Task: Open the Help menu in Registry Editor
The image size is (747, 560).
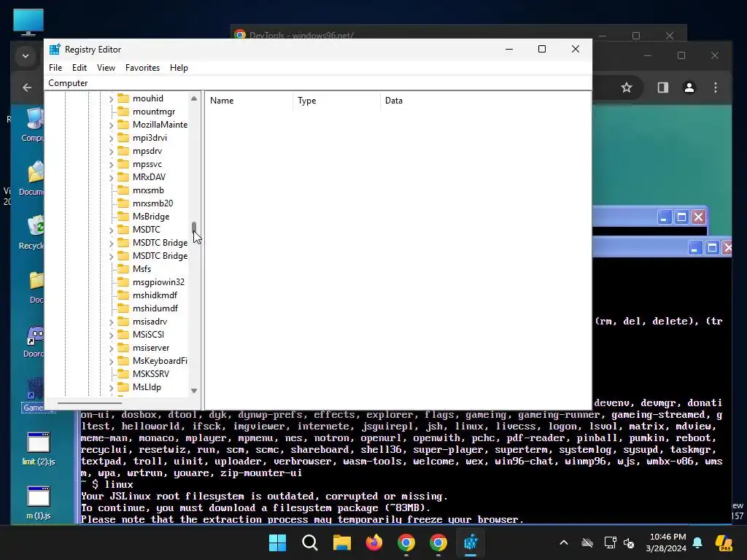Action: coord(179,68)
